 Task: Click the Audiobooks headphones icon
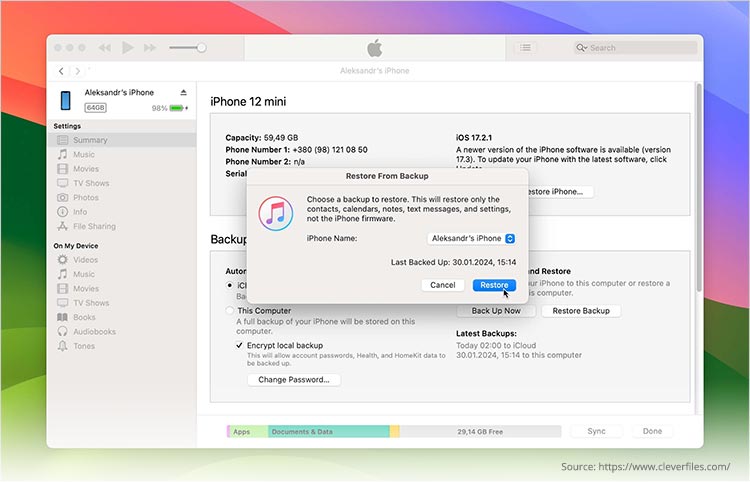(x=63, y=331)
